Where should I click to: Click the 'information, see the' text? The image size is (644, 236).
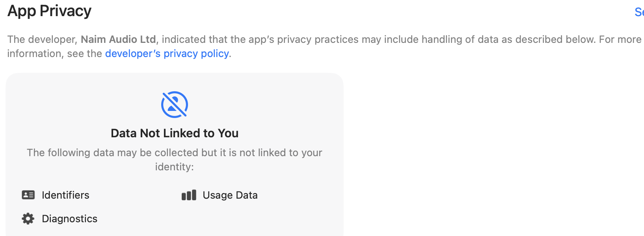55,53
